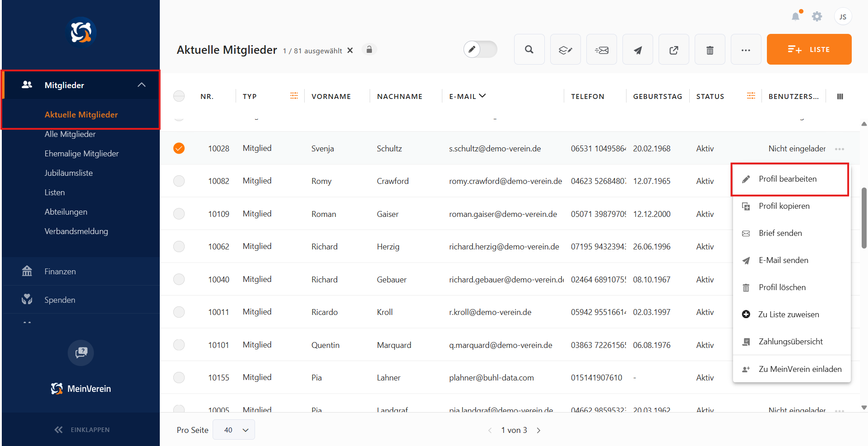This screenshot has height=446, width=868.
Task: Click the column layout icon in table header
Action: point(840,96)
